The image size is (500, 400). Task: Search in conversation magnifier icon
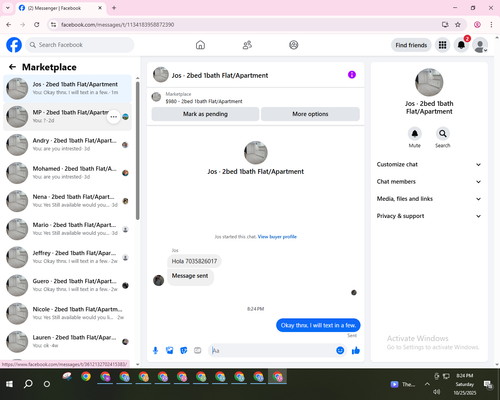(443, 134)
